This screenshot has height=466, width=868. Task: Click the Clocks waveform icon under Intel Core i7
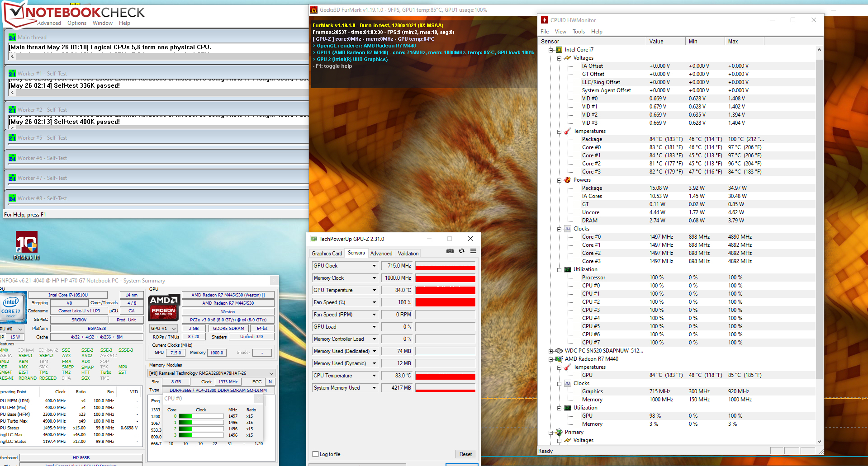click(x=568, y=229)
